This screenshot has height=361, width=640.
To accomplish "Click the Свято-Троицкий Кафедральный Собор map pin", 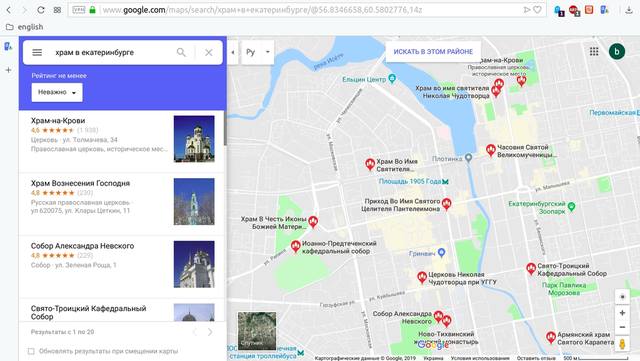I will point(531,269).
